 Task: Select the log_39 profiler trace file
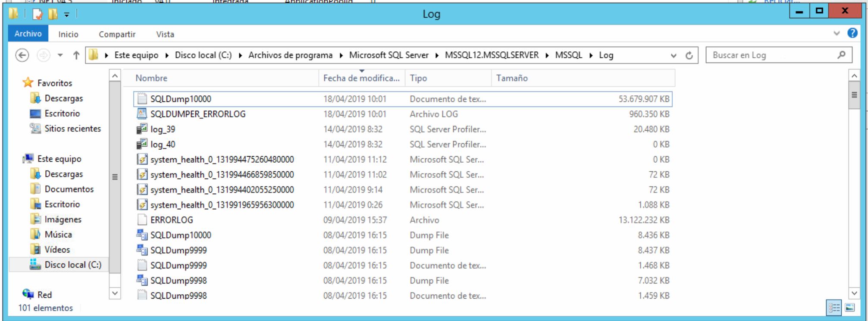point(163,129)
